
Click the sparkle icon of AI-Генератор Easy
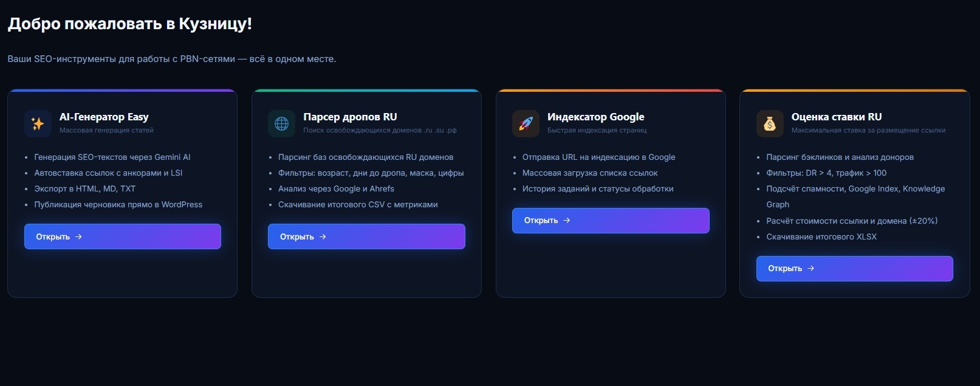[x=37, y=123]
